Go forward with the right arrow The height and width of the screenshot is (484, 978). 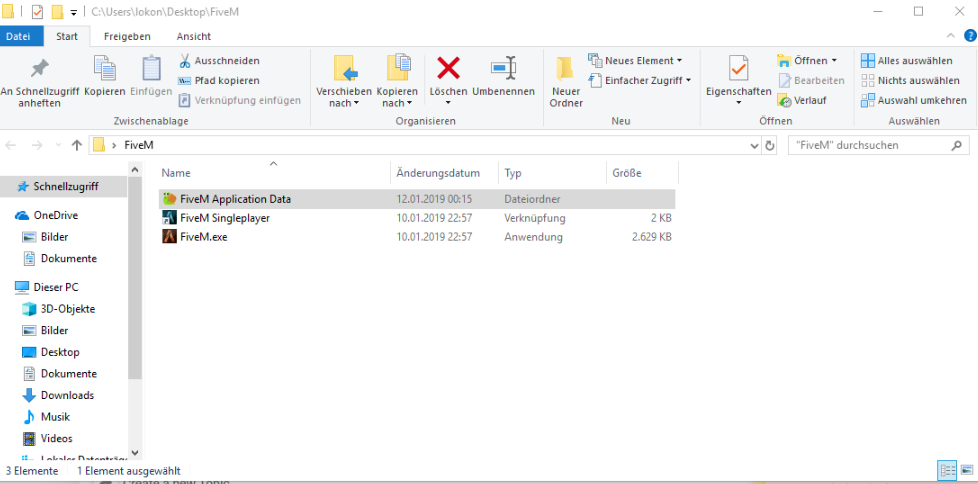click(37, 145)
